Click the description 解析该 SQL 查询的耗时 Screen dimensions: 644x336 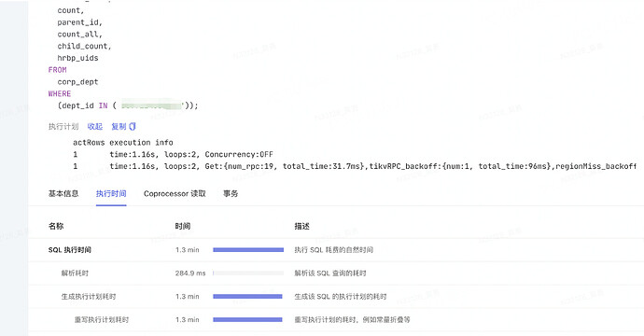(x=330, y=273)
